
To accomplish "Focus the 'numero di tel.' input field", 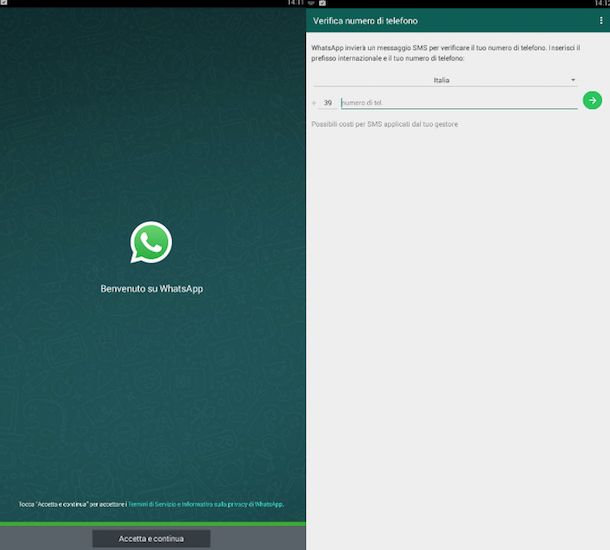I will [x=459, y=103].
